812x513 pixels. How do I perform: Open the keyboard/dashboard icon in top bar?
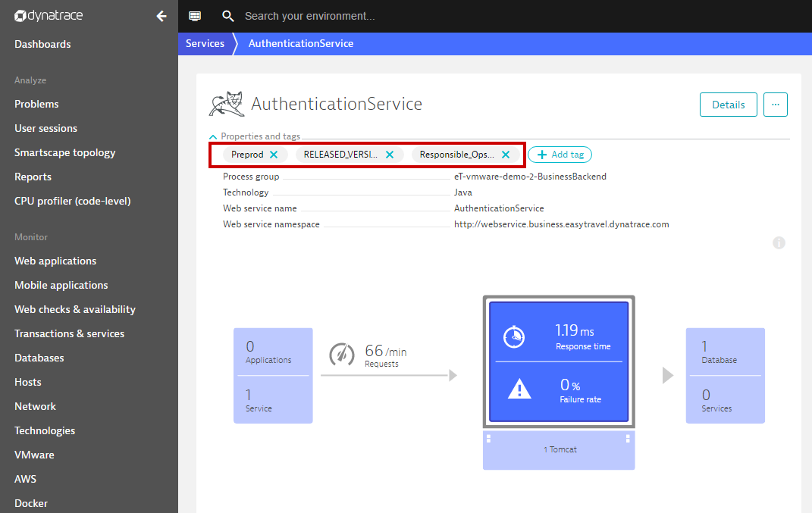196,16
